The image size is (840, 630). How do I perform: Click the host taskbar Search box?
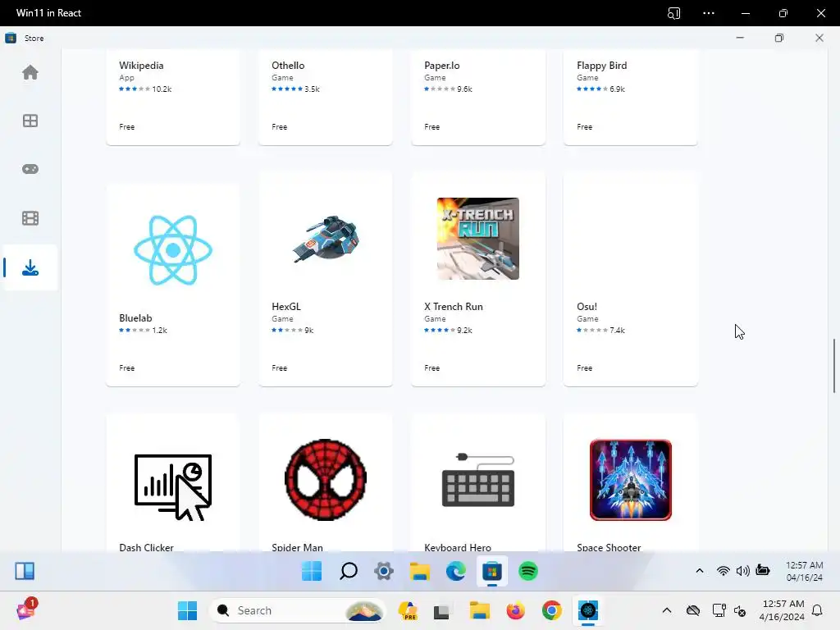click(x=298, y=610)
